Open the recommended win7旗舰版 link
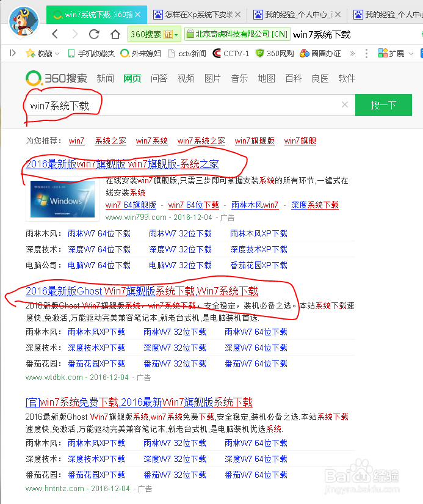Viewport: 423px width, 504px height. (255, 141)
